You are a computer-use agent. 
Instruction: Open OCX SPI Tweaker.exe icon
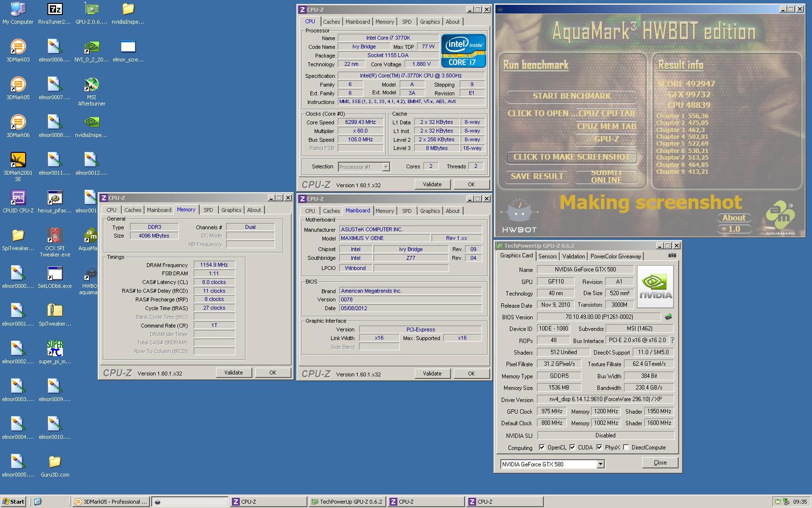55,242
